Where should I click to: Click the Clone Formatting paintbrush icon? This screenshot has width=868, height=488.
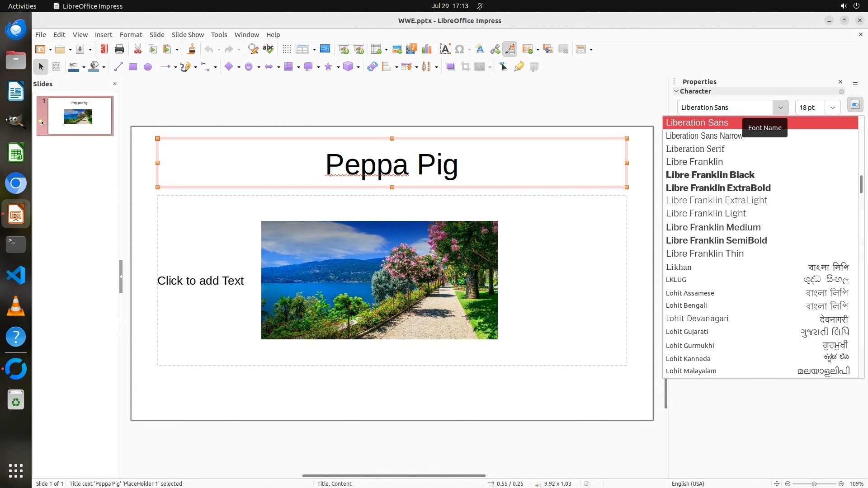pos(191,49)
